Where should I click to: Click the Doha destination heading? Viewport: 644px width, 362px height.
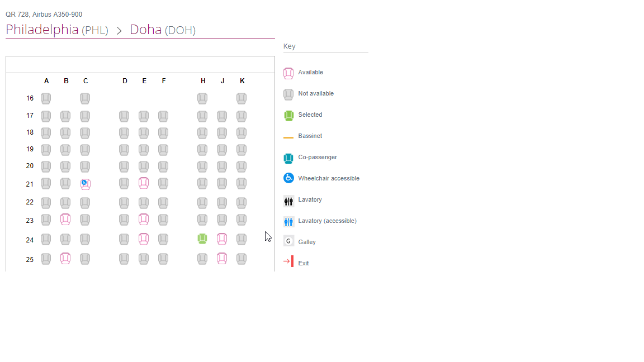click(163, 30)
